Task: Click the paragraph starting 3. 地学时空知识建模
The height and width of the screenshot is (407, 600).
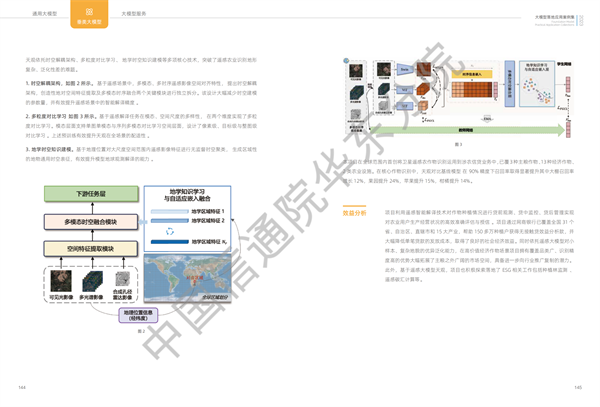Action: coord(141,154)
